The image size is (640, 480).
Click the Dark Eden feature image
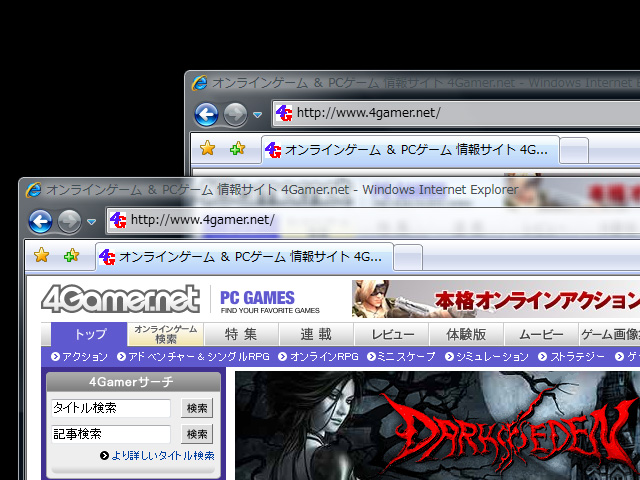[437, 425]
